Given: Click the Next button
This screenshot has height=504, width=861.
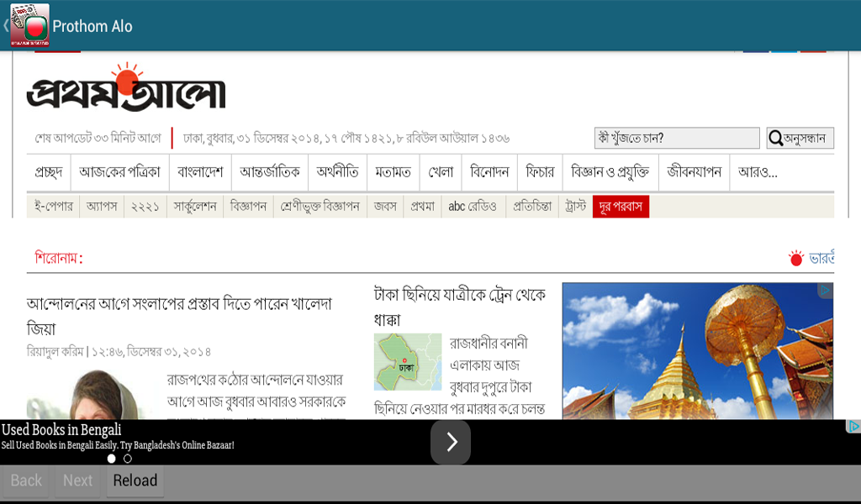Looking at the screenshot, I should (x=77, y=481).
